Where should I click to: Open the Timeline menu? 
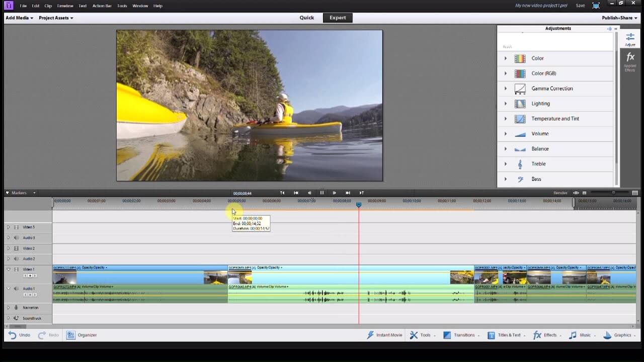tap(65, 6)
